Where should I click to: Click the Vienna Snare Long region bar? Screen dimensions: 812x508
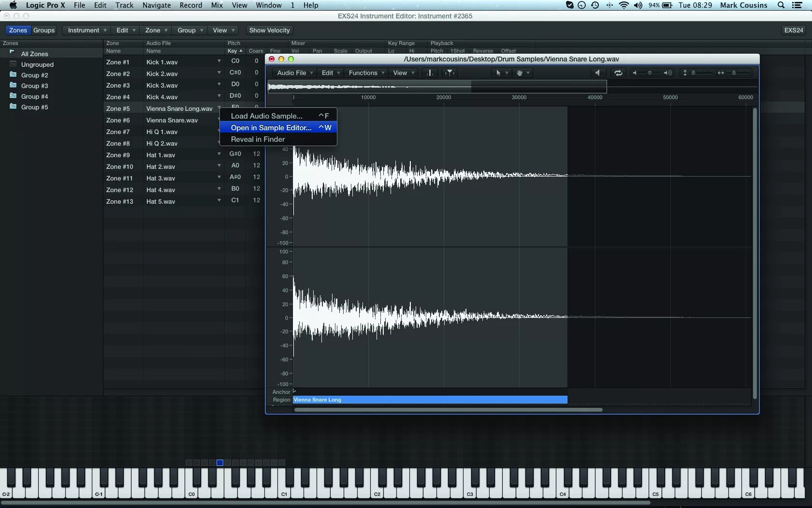pos(430,400)
